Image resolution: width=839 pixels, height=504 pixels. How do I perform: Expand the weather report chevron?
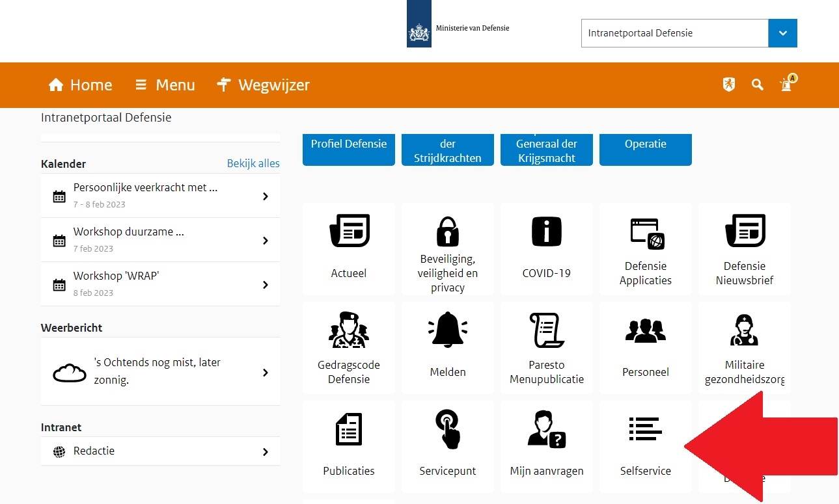tap(265, 373)
